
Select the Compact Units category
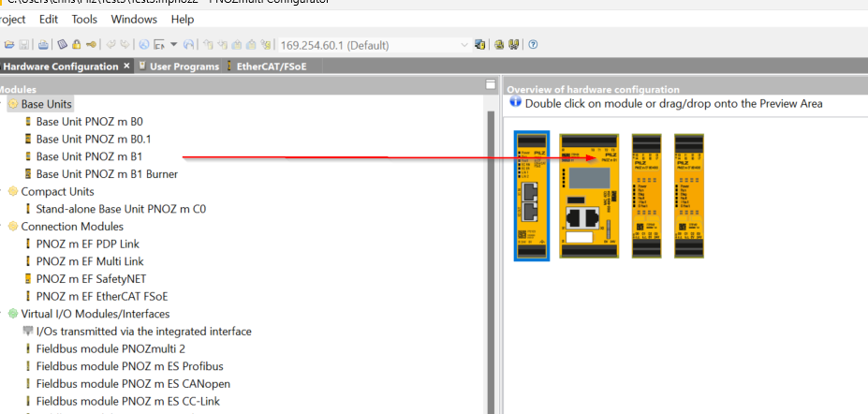57,191
